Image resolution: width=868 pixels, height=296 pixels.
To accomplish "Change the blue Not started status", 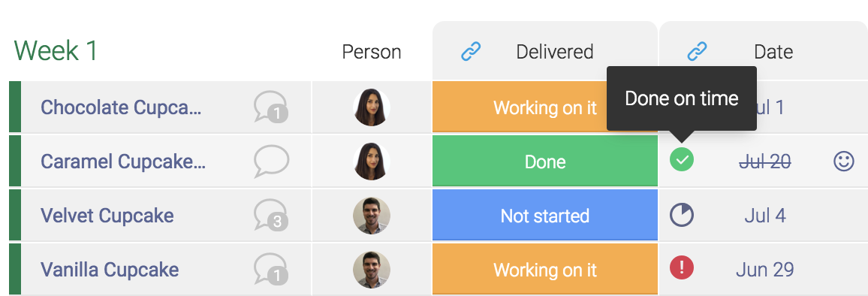I will coord(544,215).
